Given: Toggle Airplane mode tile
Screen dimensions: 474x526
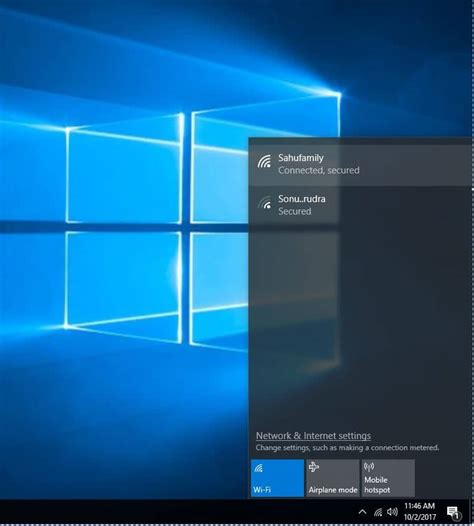Looking at the screenshot, I should coord(333,478).
